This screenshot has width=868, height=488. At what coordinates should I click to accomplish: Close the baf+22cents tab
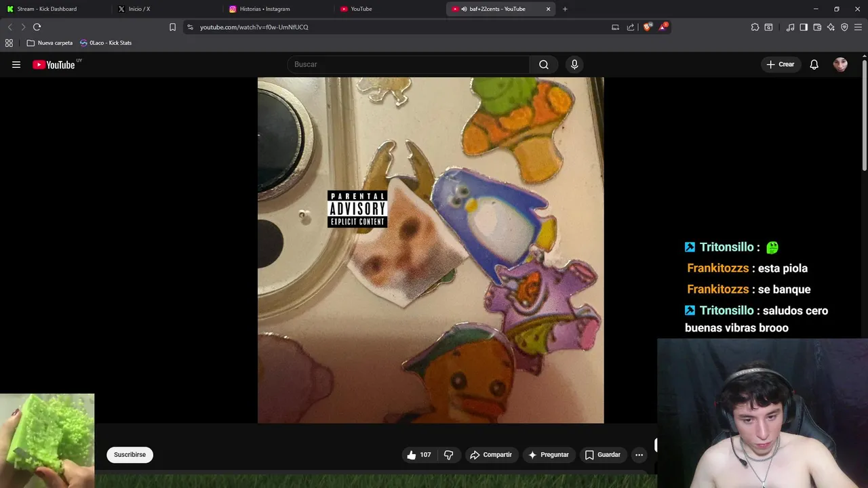548,9
